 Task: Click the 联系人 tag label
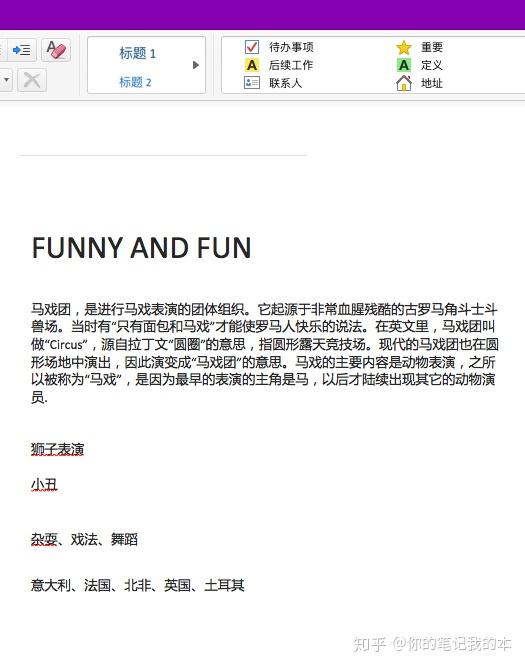285,83
